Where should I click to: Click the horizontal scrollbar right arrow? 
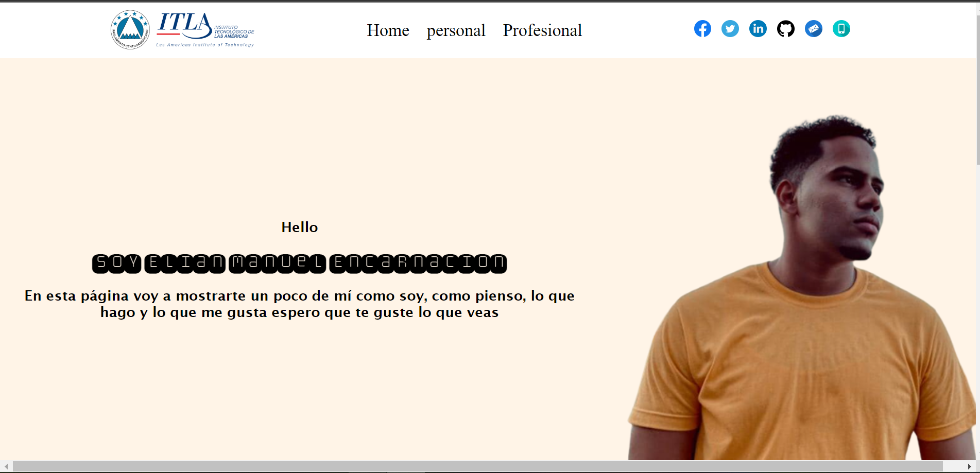(x=969, y=466)
